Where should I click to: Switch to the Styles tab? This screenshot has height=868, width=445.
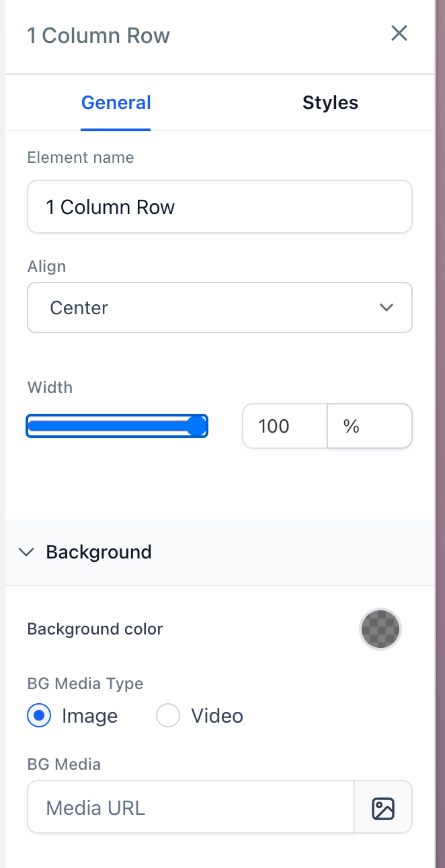pos(330,103)
